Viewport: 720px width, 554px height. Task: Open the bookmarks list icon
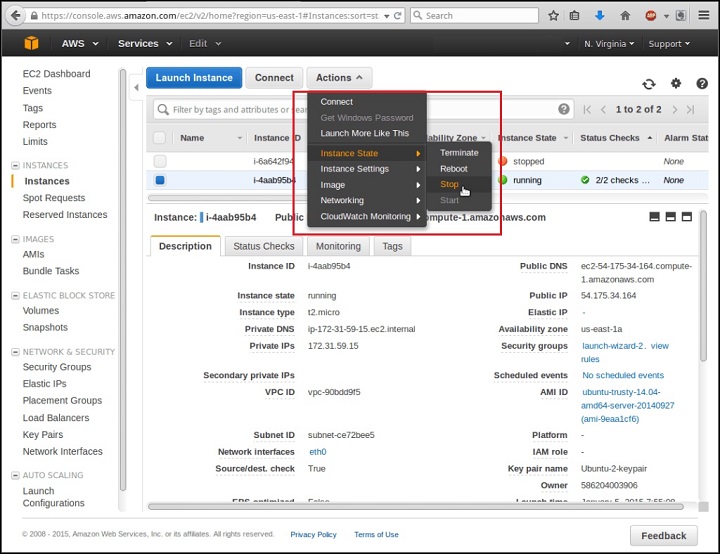(574, 16)
